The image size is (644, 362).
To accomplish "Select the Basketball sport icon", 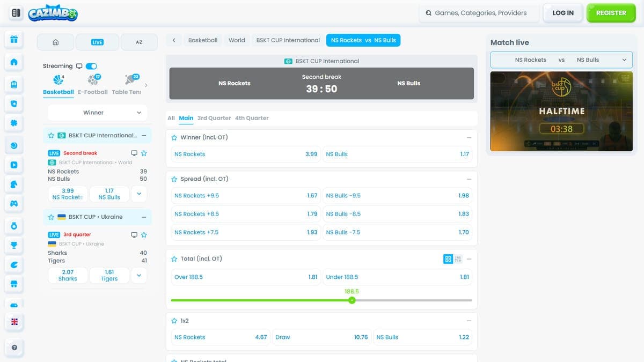I will pyautogui.click(x=58, y=80).
